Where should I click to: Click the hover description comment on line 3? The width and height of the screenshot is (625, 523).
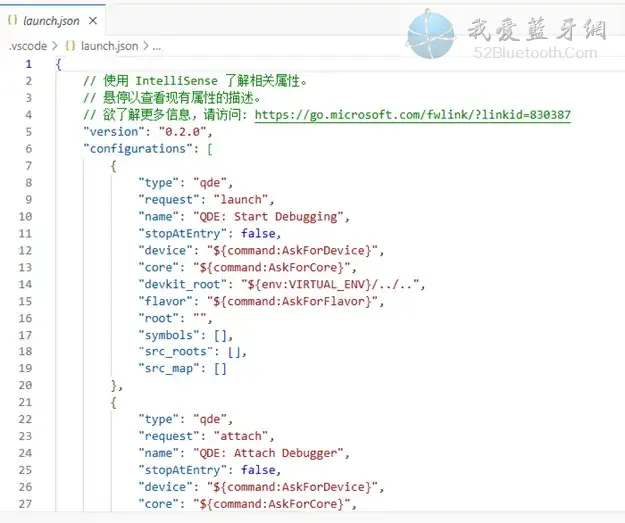(x=172, y=98)
